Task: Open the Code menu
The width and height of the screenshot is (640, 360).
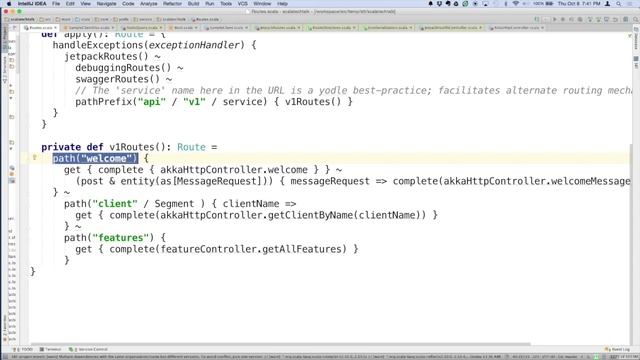Action: [128, 4]
